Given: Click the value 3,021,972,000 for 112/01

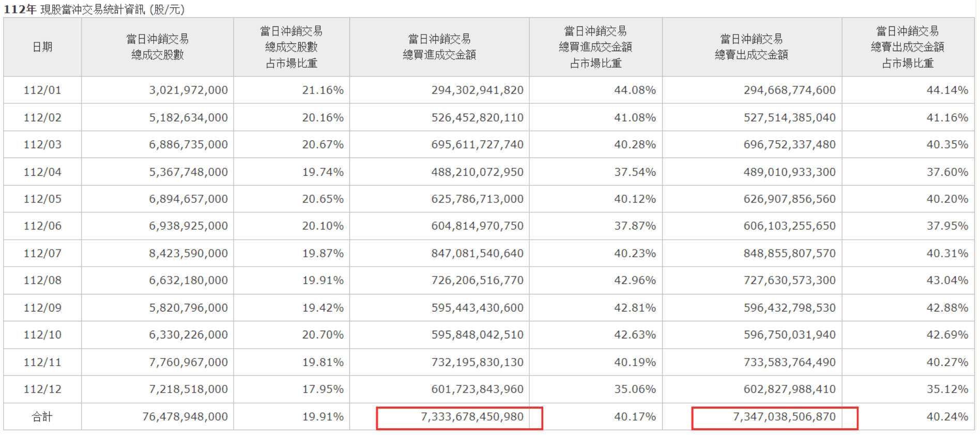Looking at the screenshot, I should pyautogui.click(x=188, y=90).
